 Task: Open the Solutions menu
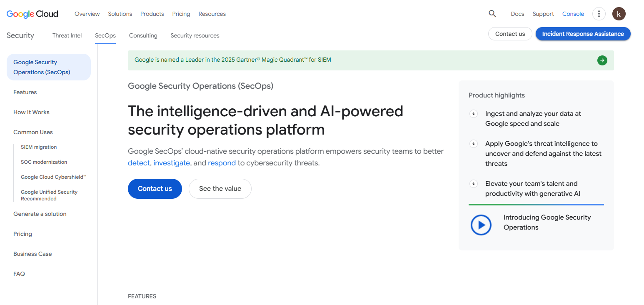coord(120,14)
